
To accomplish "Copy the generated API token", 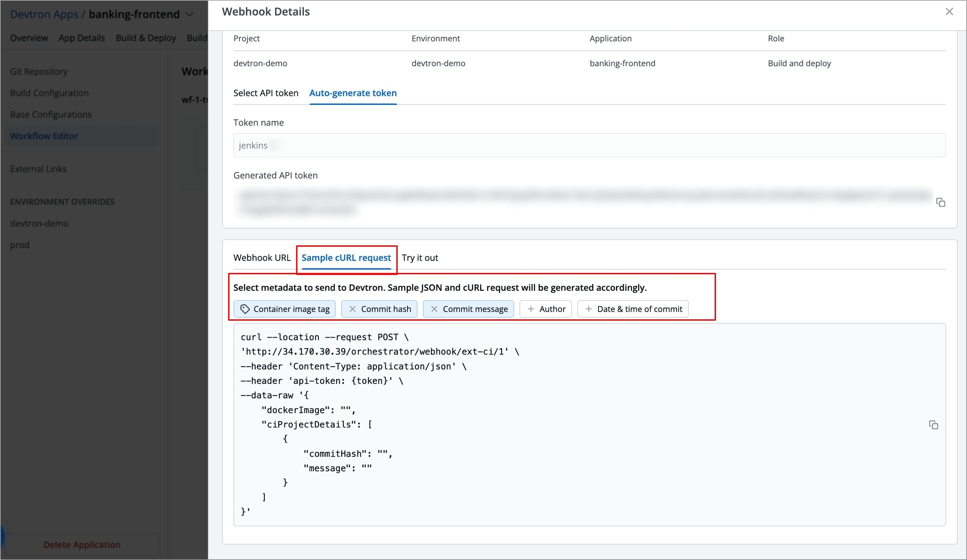I will (x=941, y=203).
